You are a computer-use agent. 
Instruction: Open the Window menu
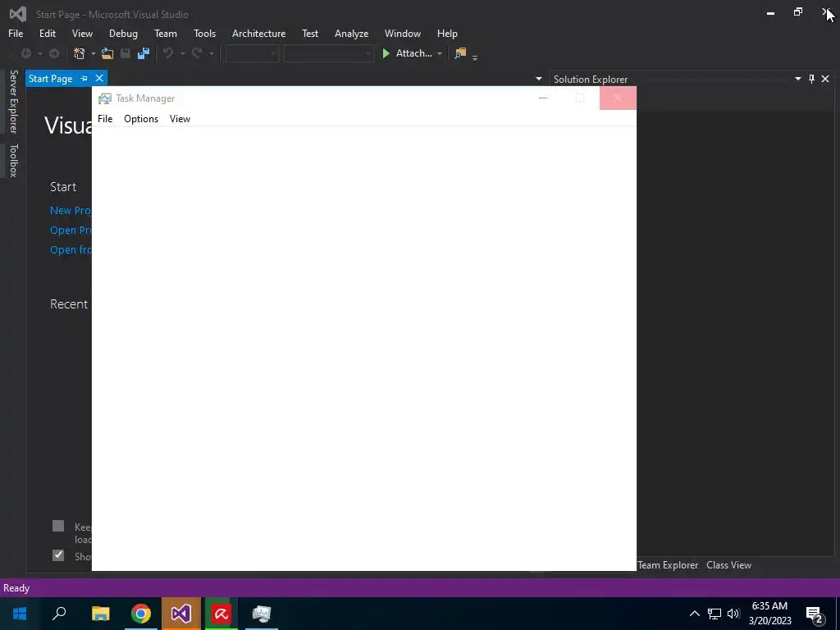[x=402, y=33]
